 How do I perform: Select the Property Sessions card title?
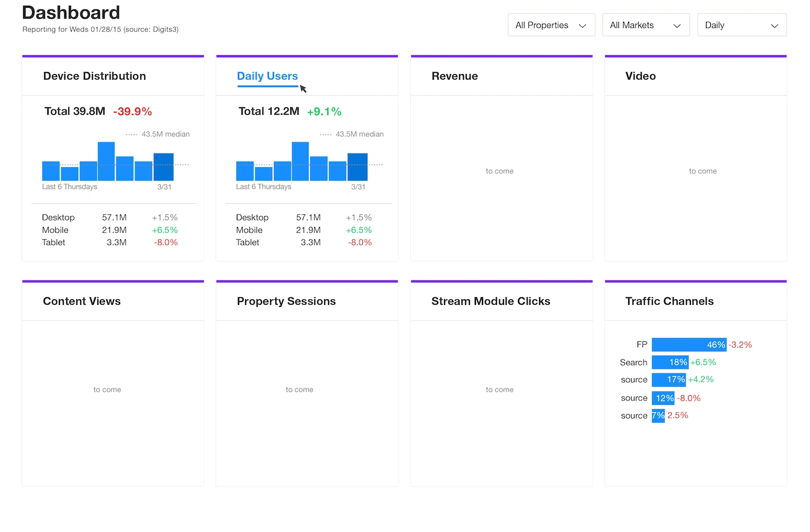pos(286,301)
